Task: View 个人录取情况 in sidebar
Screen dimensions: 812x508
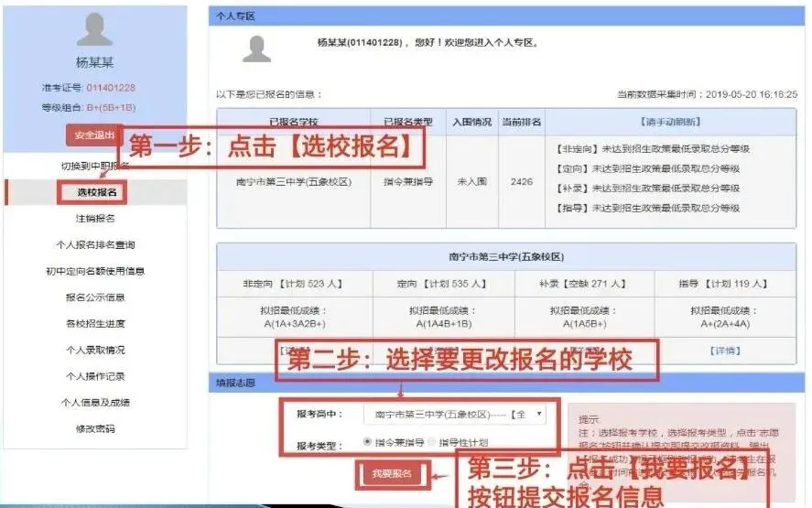Action: click(x=95, y=350)
